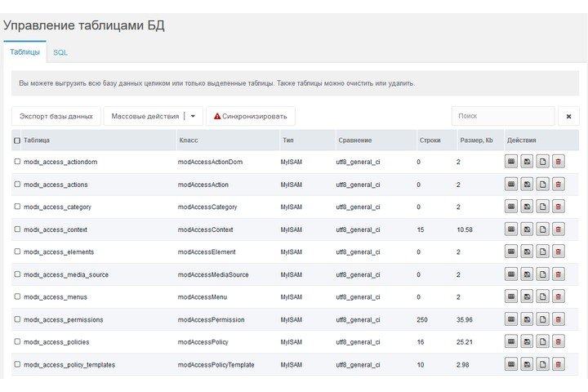Click trash icon in modx_access_elements row
Screen dimensions: 588x392
click(559, 252)
